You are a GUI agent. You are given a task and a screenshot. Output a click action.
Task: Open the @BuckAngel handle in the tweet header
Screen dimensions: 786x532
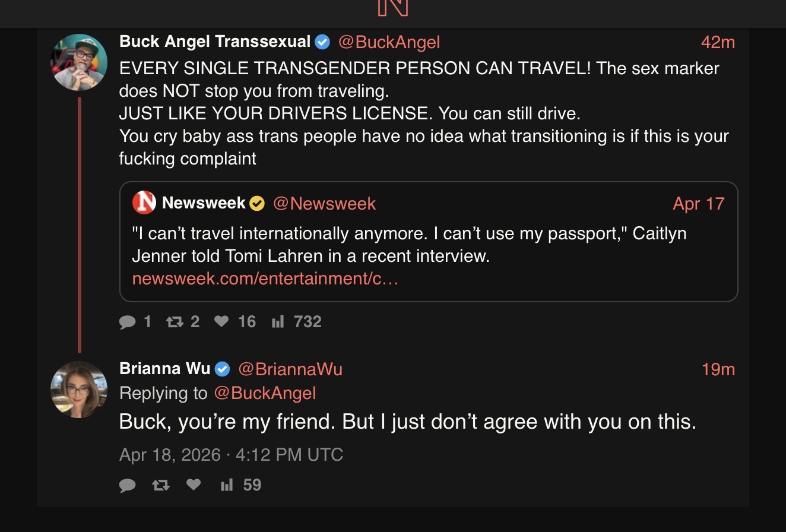(x=389, y=42)
